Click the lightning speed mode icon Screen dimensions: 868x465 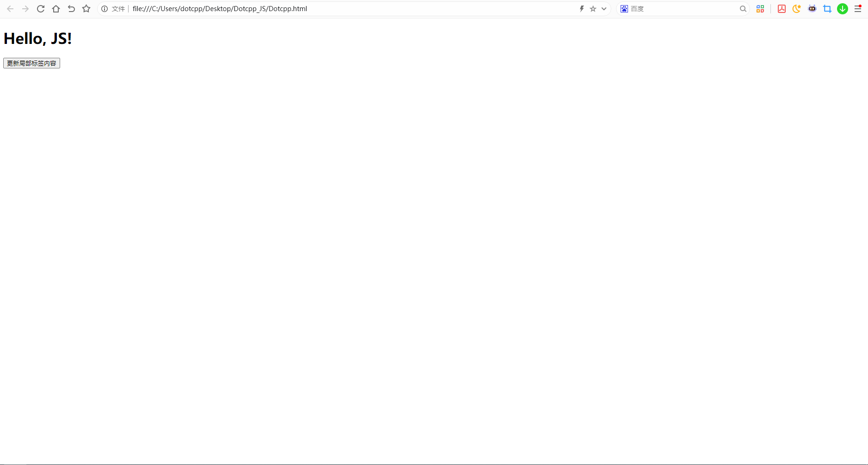[582, 8]
